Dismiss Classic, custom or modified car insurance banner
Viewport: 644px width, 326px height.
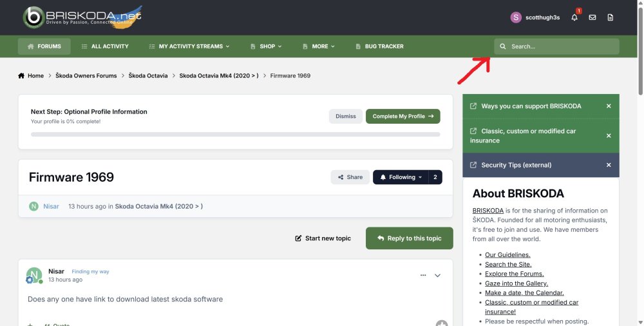609,136
